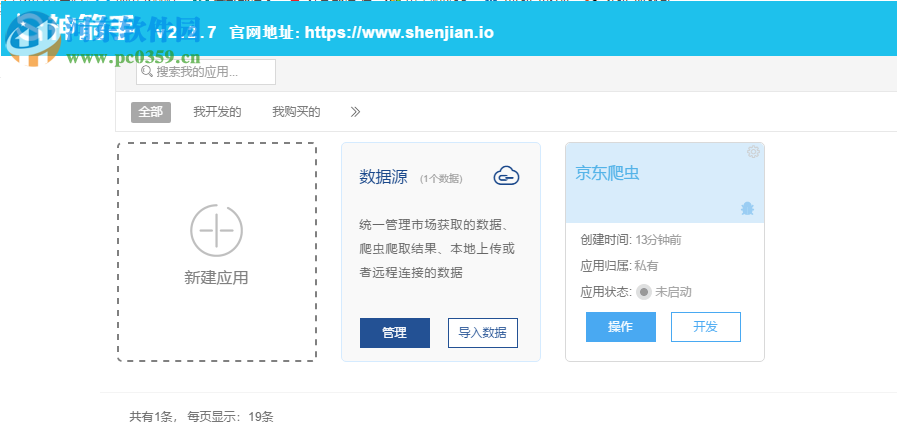The height and width of the screenshot is (441, 897).
Task: Click the cloud link icon on 数据源 card
Action: pyautogui.click(x=507, y=177)
